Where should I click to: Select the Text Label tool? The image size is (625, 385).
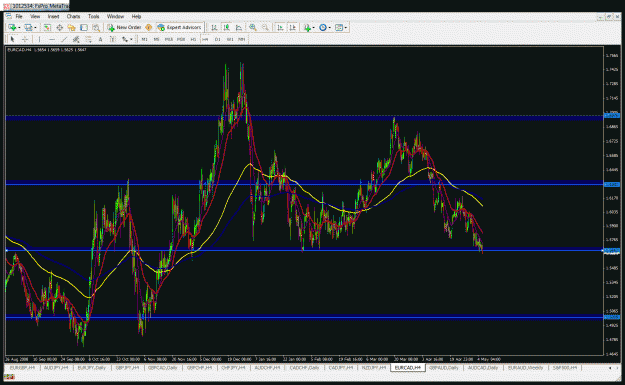(x=113, y=39)
